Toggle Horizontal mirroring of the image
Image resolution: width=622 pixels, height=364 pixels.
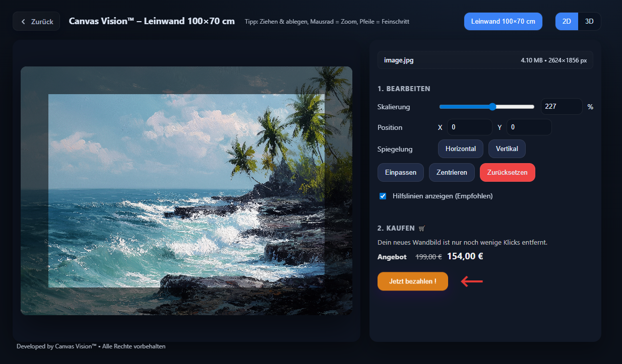coord(460,149)
